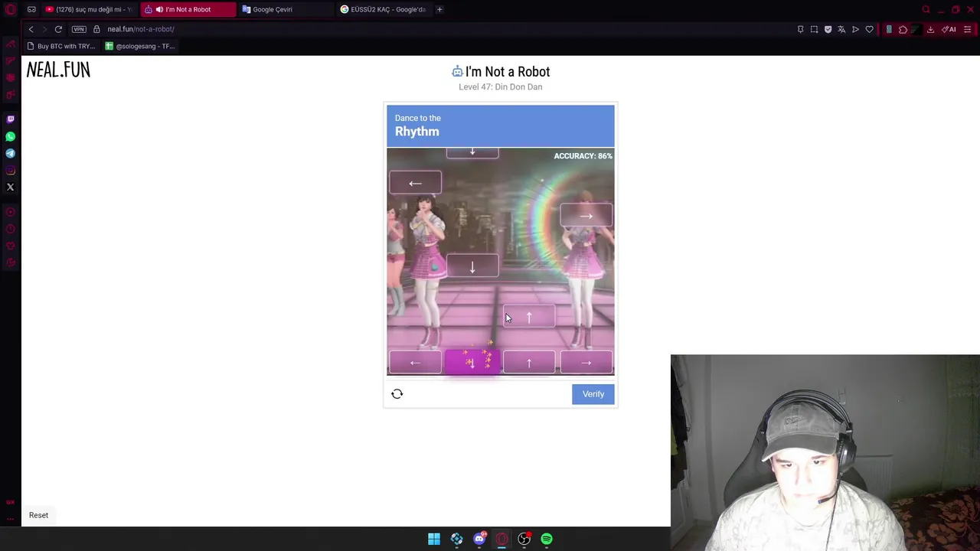Click the site lock security icon

coord(96,29)
